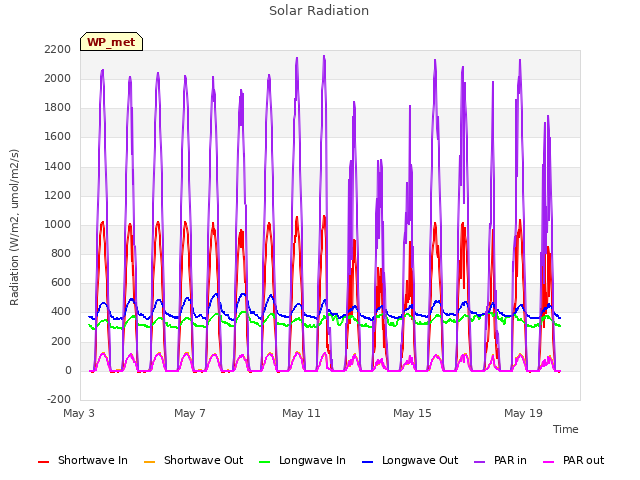640x480 pixels.
Task: Click the red Shortwave In legend swatch
Action: pyautogui.click(x=43, y=462)
